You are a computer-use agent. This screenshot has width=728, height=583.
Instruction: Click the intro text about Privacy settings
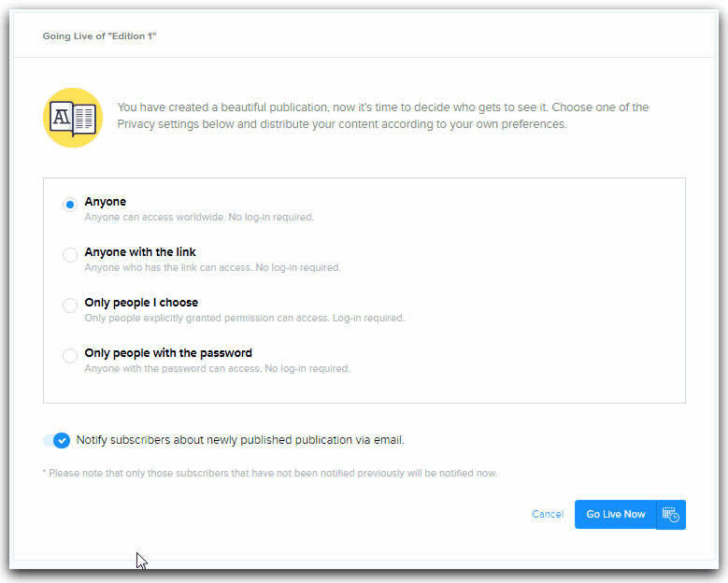(x=382, y=116)
